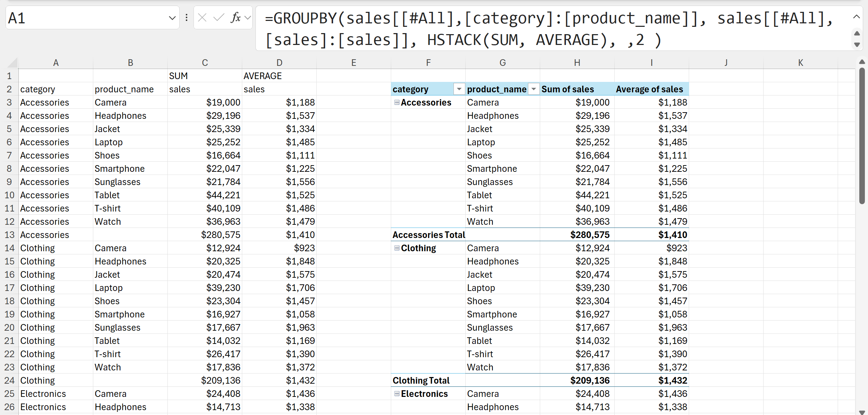Viewport: 868px width, 415px height.
Task: Click the three-dot handle beside Name Box
Action: click(x=187, y=17)
